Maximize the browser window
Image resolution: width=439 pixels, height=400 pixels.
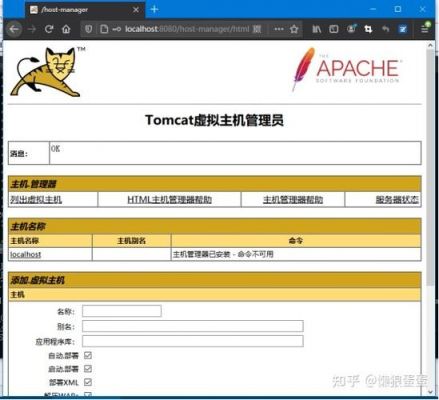[398, 9]
